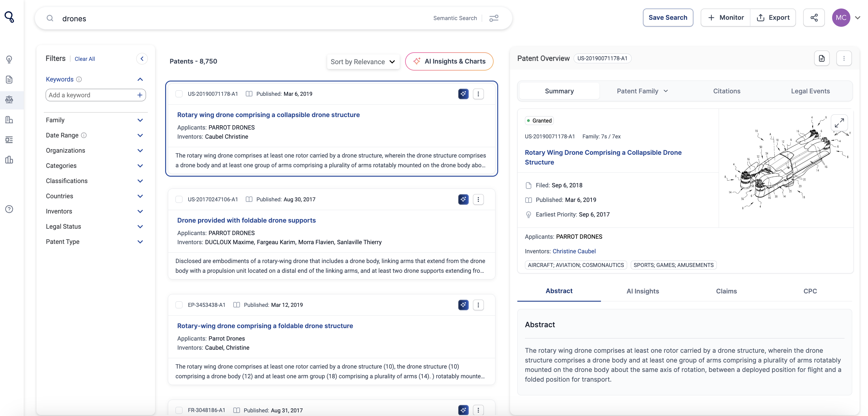Open three-dot menu in Patent Overview header
The height and width of the screenshot is (416, 868).
click(x=844, y=58)
